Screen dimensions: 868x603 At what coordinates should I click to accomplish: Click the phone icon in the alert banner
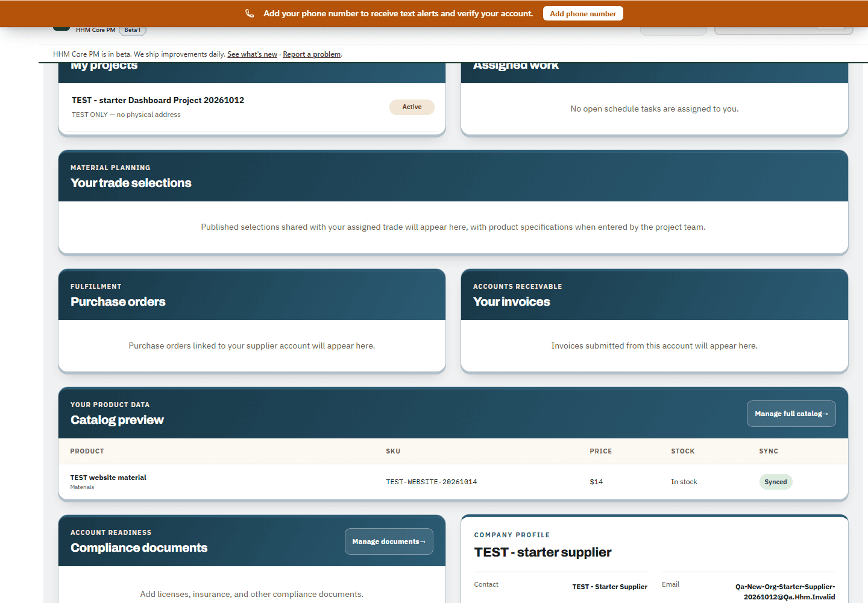point(250,13)
